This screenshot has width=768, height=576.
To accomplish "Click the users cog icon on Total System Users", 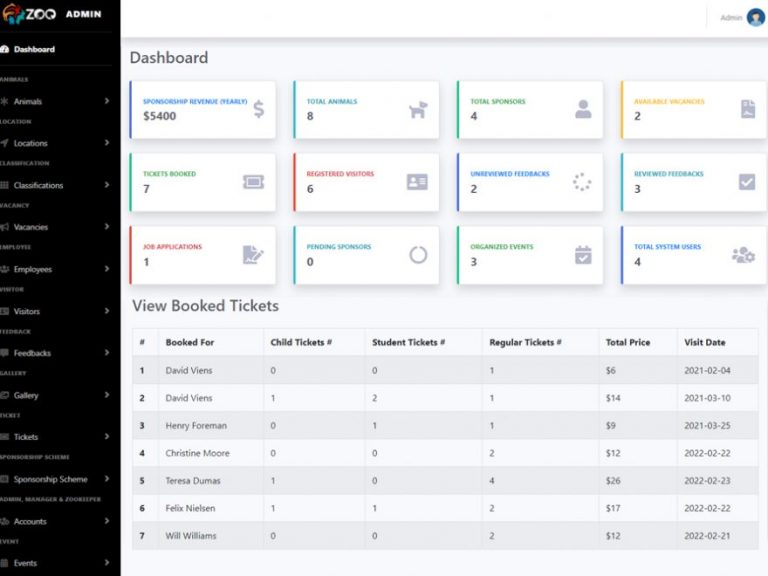I will tap(743, 255).
